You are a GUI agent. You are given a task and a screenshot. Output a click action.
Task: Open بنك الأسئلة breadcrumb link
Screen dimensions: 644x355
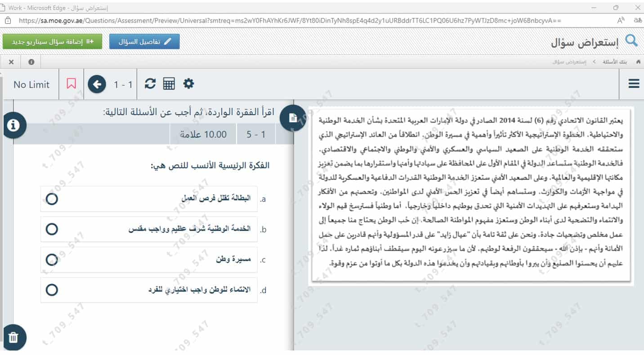click(x=614, y=62)
